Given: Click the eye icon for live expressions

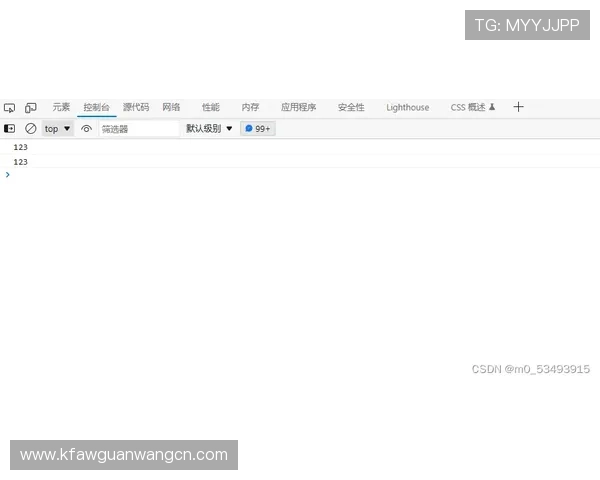Looking at the screenshot, I should click(x=86, y=129).
